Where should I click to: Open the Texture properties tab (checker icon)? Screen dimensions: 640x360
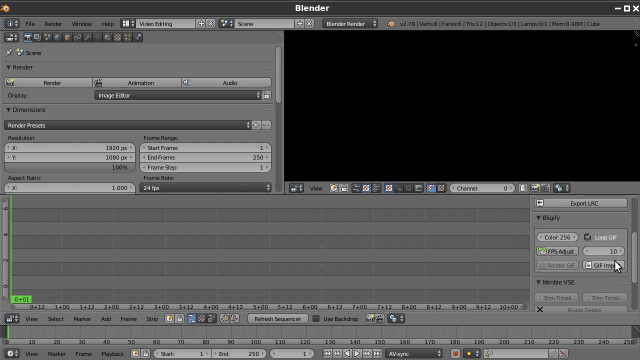[x=118, y=38]
